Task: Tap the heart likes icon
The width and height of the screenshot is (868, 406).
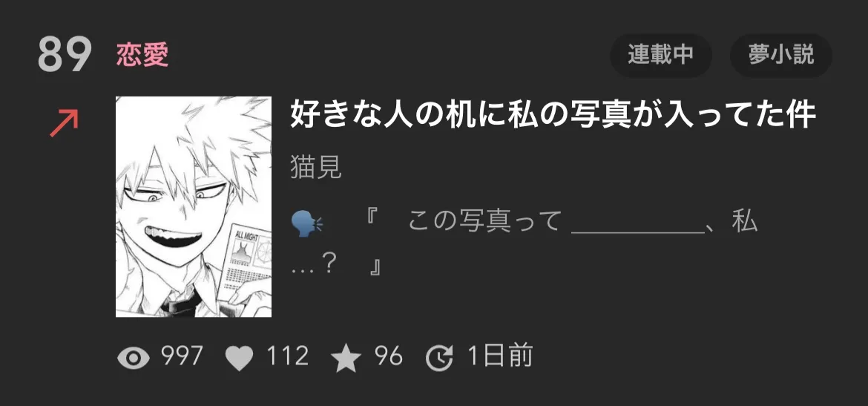Action: (x=239, y=358)
